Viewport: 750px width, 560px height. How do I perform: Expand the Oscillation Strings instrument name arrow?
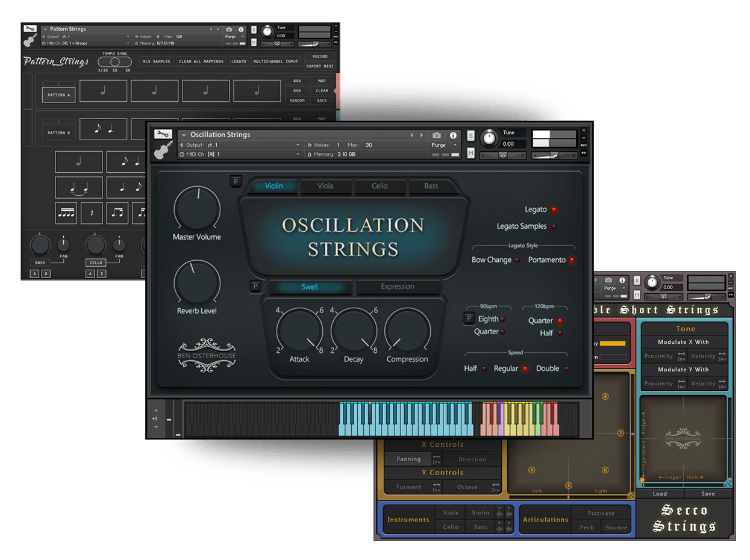183,135
